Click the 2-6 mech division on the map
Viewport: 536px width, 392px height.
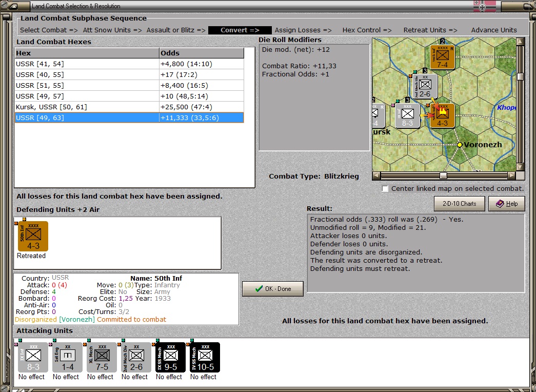425,86
